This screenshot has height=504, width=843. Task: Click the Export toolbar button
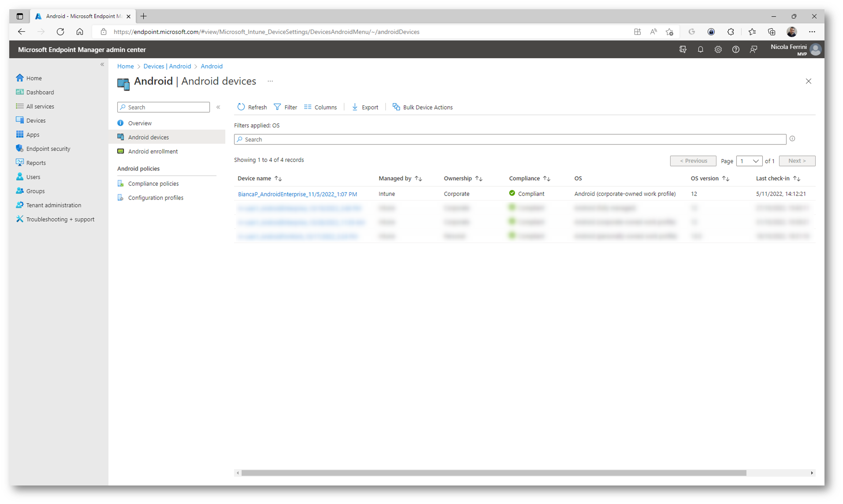click(365, 107)
